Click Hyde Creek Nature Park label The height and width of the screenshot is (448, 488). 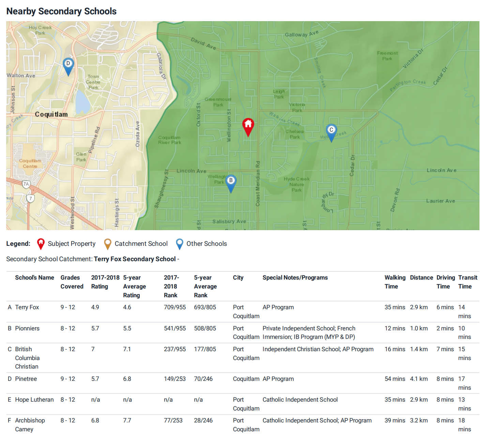tap(296, 184)
